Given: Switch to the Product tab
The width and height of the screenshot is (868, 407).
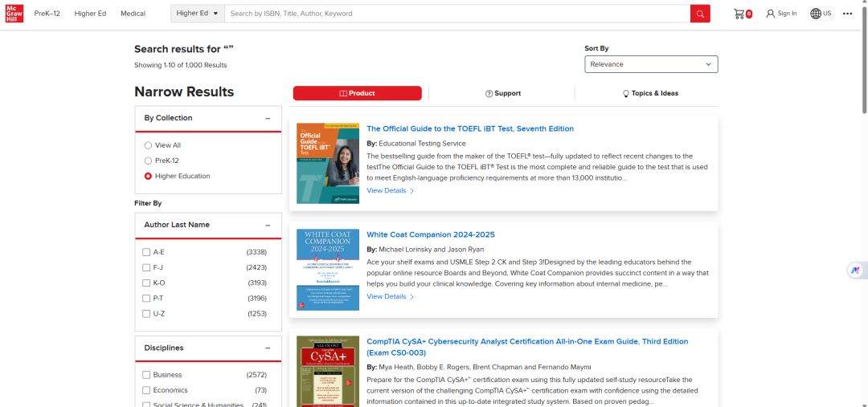Looking at the screenshot, I should (357, 93).
